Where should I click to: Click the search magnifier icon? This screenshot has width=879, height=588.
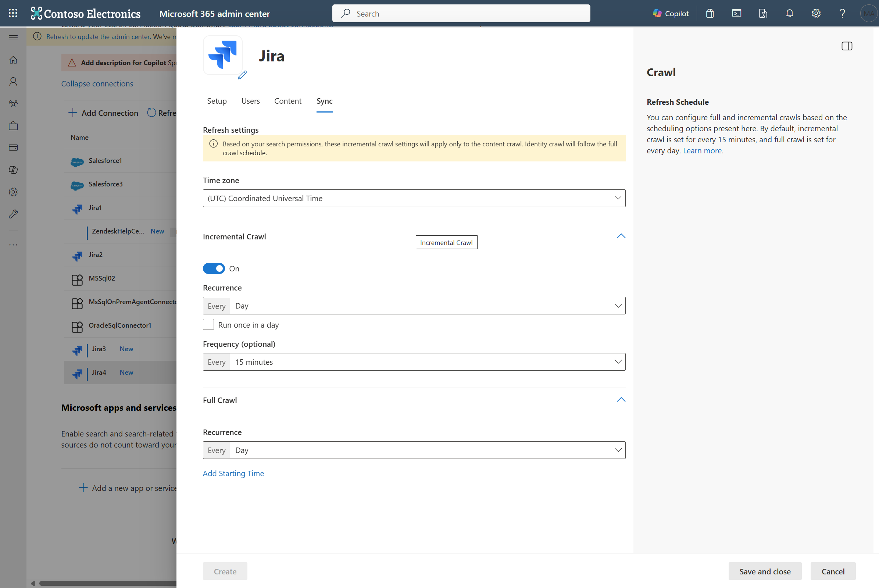(346, 14)
